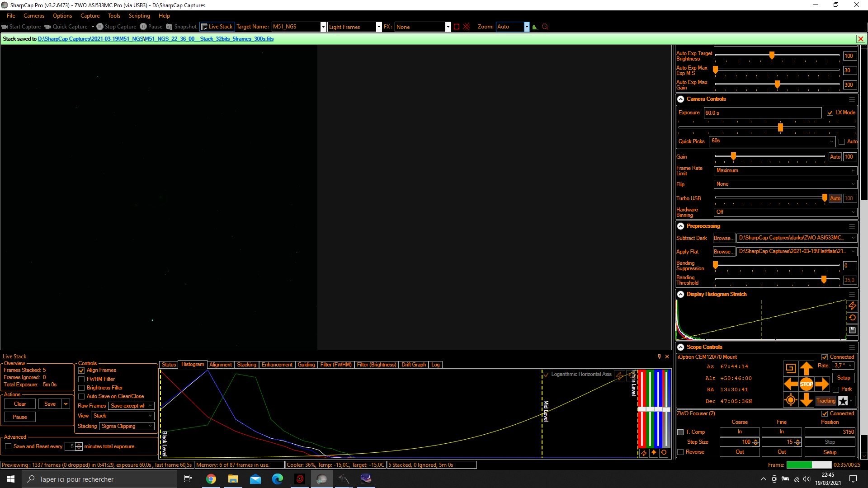Open the FX dropdown
The image size is (868, 488).
pyautogui.click(x=448, y=27)
